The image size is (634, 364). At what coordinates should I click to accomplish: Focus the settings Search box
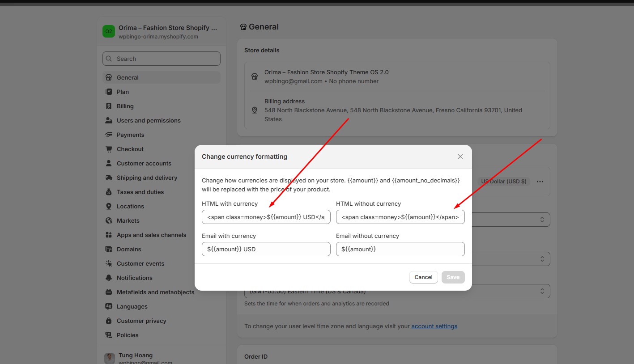pos(162,59)
